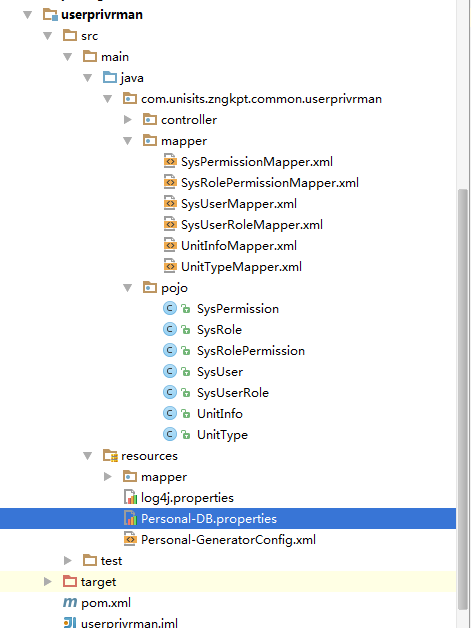Image resolution: width=471 pixels, height=628 pixels.
Task: Click the SysUser class icon
Action: (170, 371)
